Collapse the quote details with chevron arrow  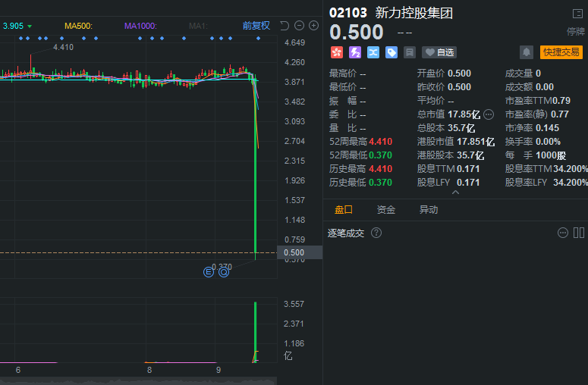tap(456, 192)
